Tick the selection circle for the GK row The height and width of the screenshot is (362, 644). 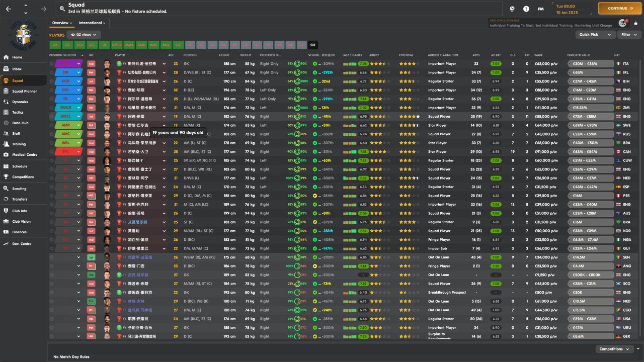(x=52, y=64)
